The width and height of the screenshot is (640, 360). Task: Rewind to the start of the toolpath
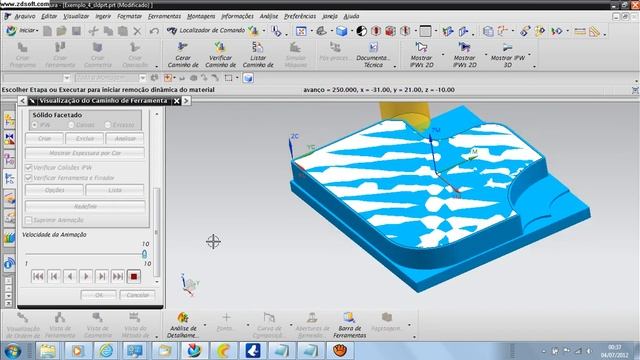(38, 277)
